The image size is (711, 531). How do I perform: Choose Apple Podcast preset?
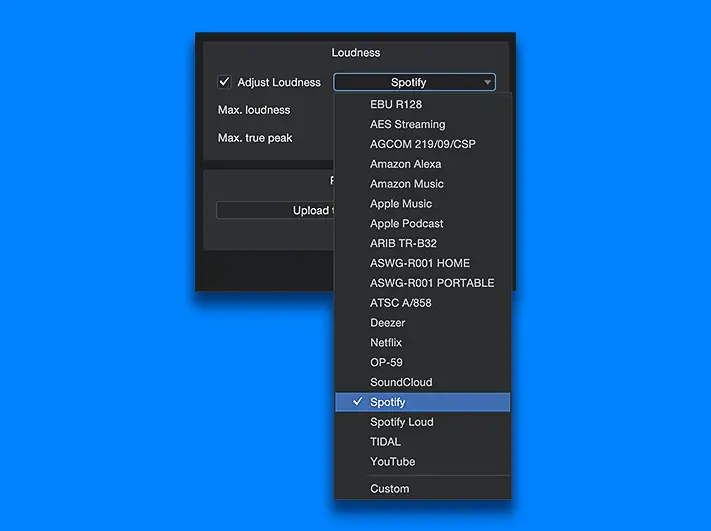(406, 224)
